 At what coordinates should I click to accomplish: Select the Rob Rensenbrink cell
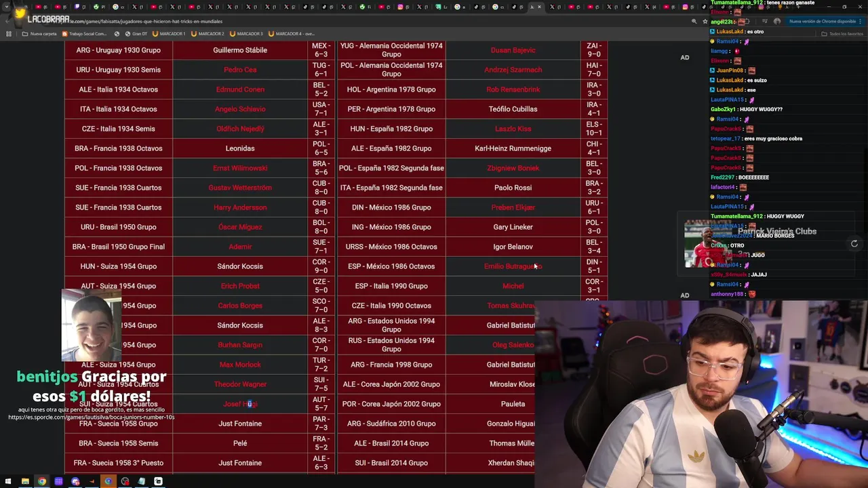pos(513,89)
